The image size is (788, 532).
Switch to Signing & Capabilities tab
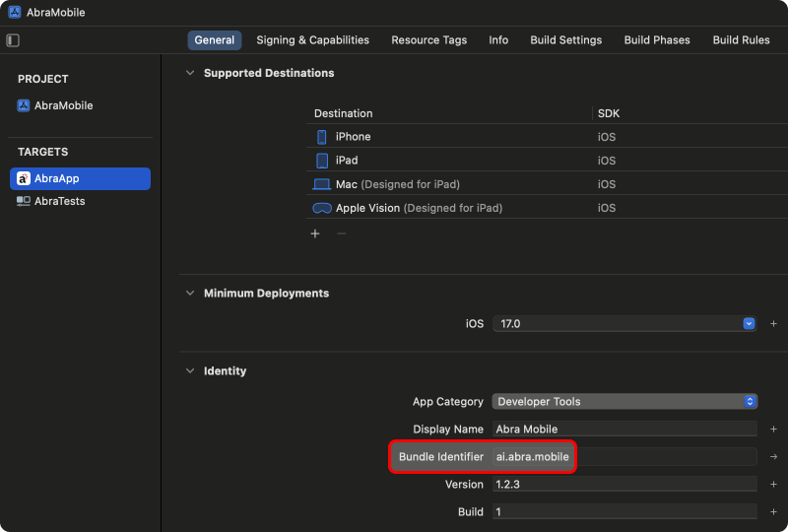point(312,40)
